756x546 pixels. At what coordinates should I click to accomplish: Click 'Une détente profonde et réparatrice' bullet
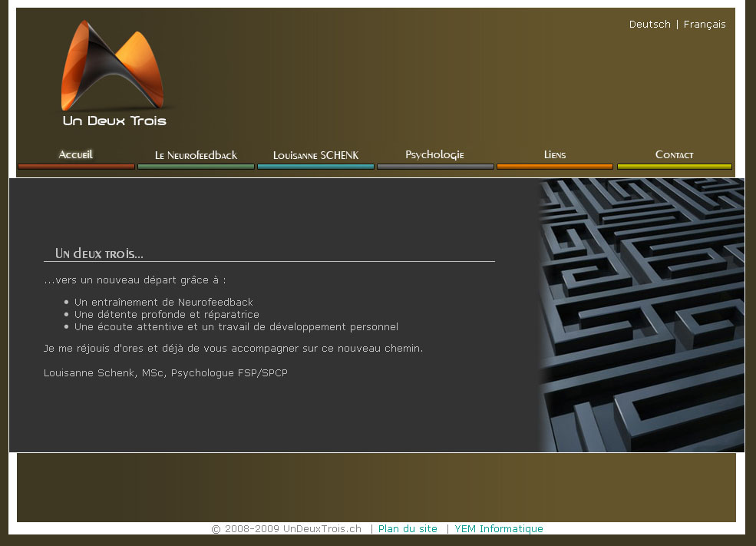167,315
